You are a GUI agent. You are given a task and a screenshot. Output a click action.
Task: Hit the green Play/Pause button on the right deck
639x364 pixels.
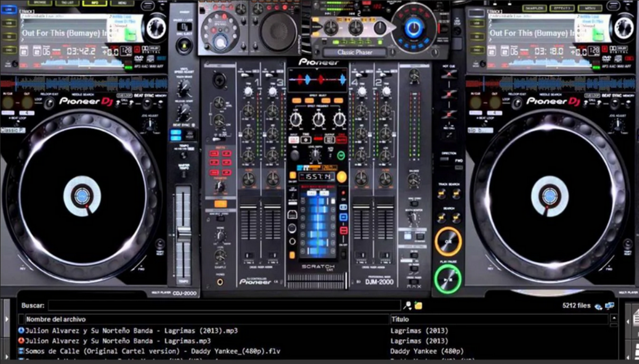[448, 279]
